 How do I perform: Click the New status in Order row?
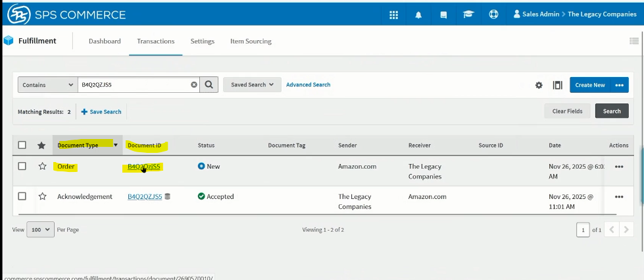tap(209, 167)
